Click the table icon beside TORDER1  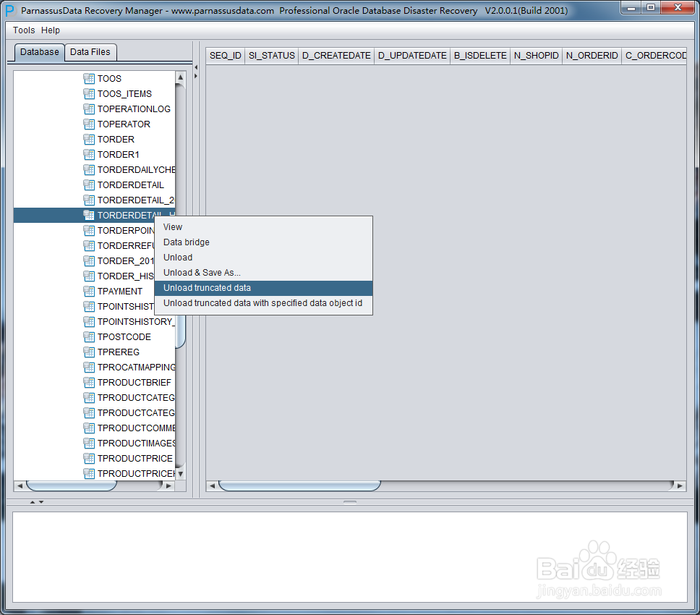pyautogui.click(x=89, y=155)
